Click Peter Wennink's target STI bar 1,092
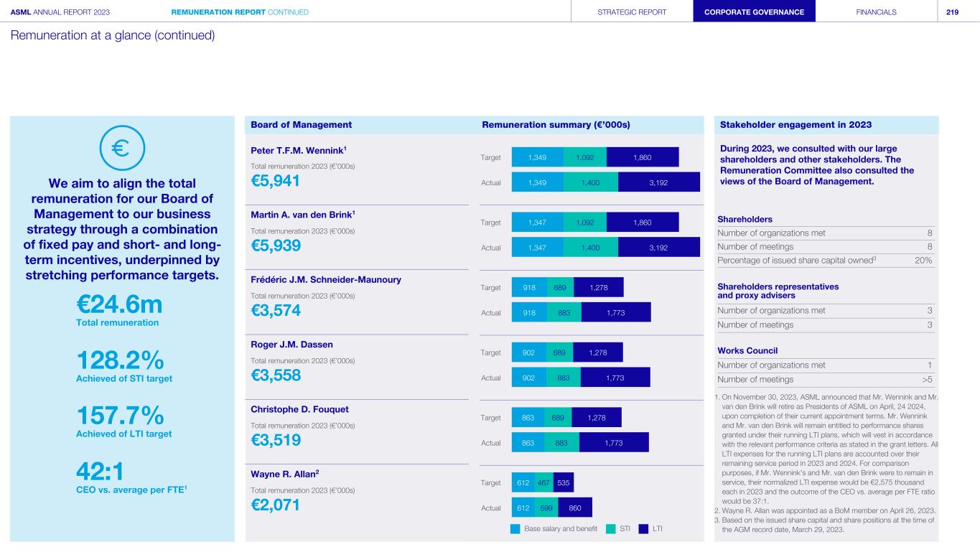 (x=584, y=156)
